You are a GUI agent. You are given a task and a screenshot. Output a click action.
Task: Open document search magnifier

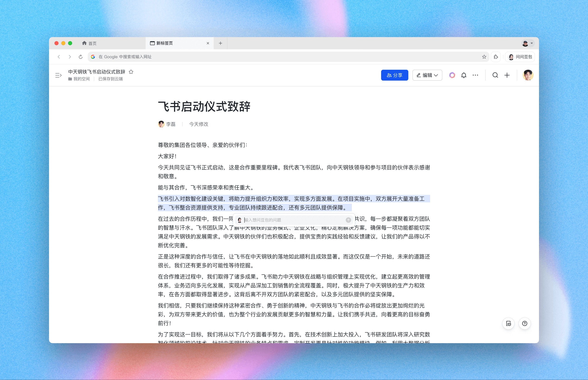pos(495,75)
